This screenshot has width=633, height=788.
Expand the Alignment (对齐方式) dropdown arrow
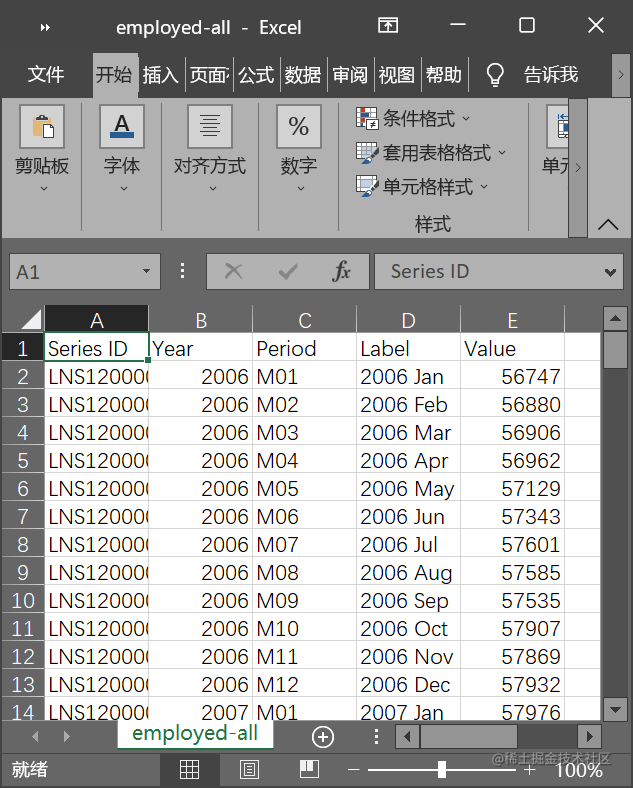213,189
